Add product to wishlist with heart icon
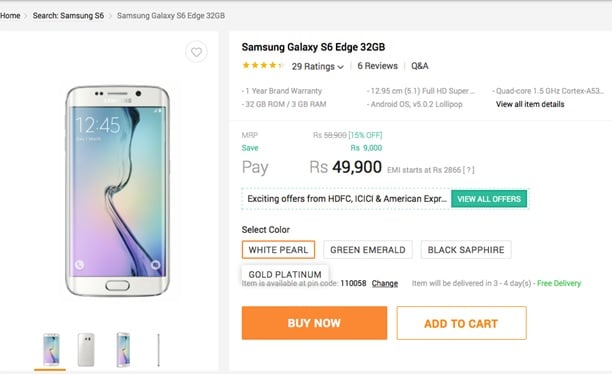This screenshot has width=612, height=374. click(x=196, y=52)
